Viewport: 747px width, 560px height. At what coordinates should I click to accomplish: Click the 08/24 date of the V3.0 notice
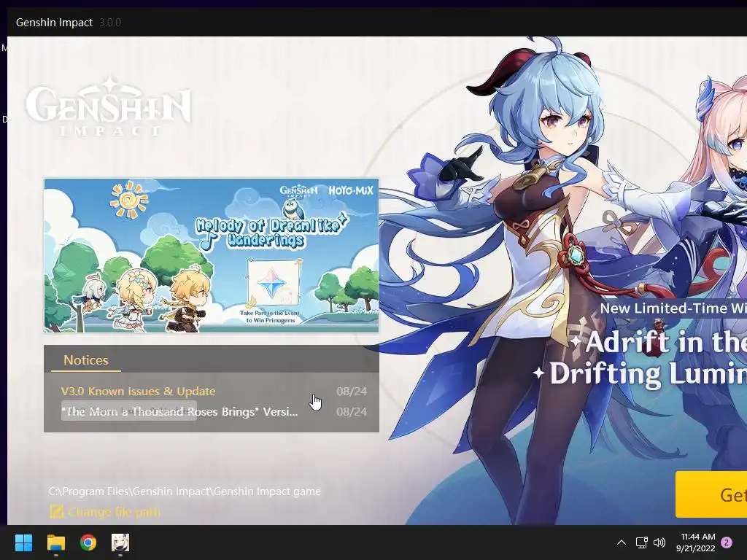pyautogui.click(x=352, y=392)
